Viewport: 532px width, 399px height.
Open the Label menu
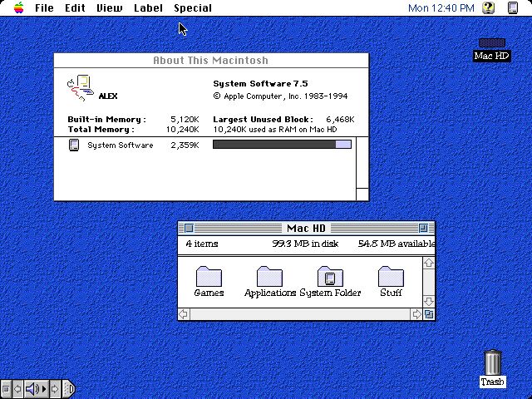click(148, 7)
